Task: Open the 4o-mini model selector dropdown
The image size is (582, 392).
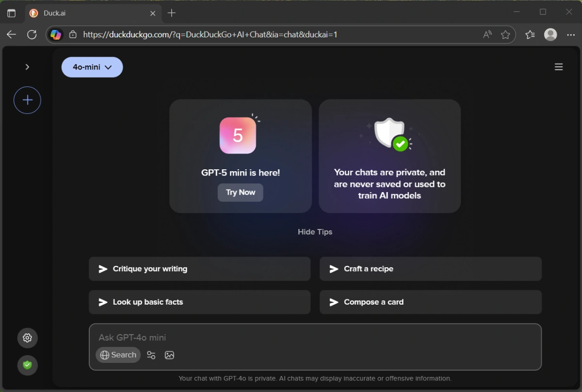Action: point(92,67)
